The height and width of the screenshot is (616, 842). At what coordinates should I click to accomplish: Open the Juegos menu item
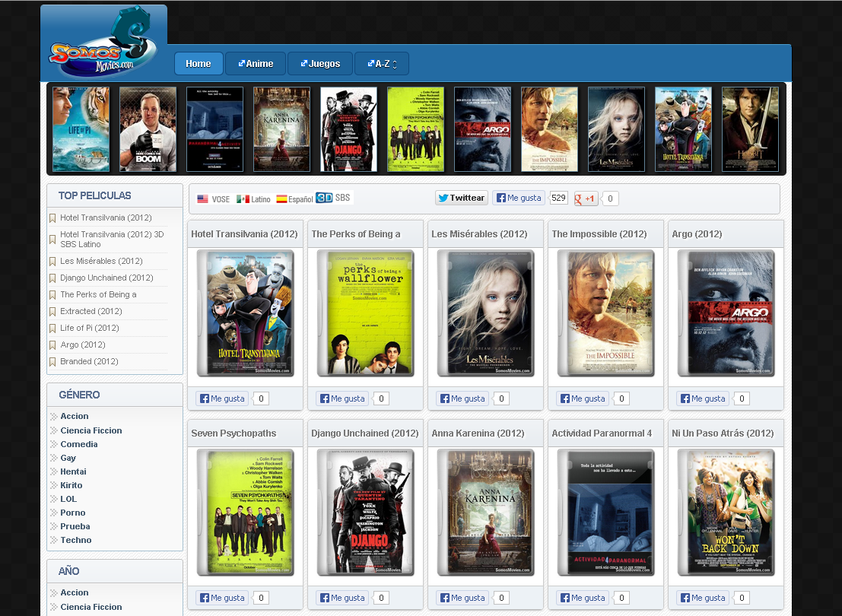(x=320, y=63)
